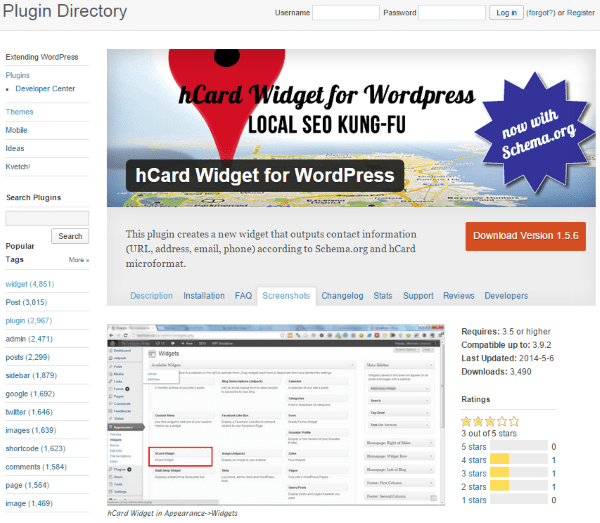Switch to the Reviews tab
This screenshot has height=523, width=600.
459,296
